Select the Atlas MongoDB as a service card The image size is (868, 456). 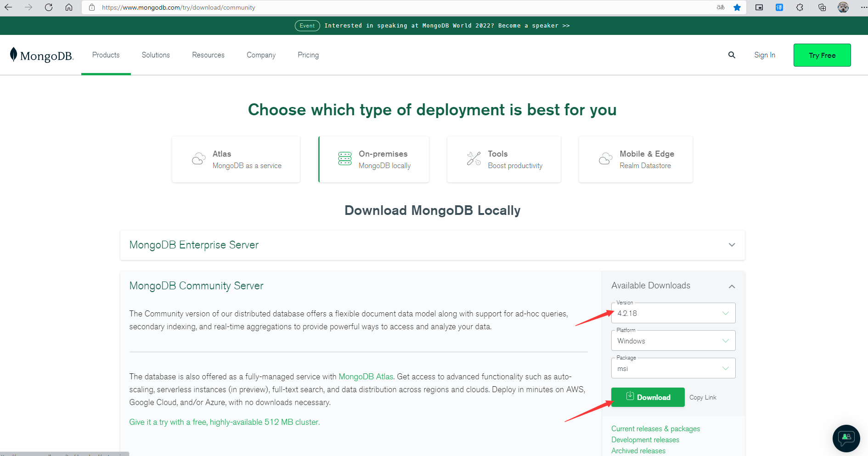(x=236, y=159)
